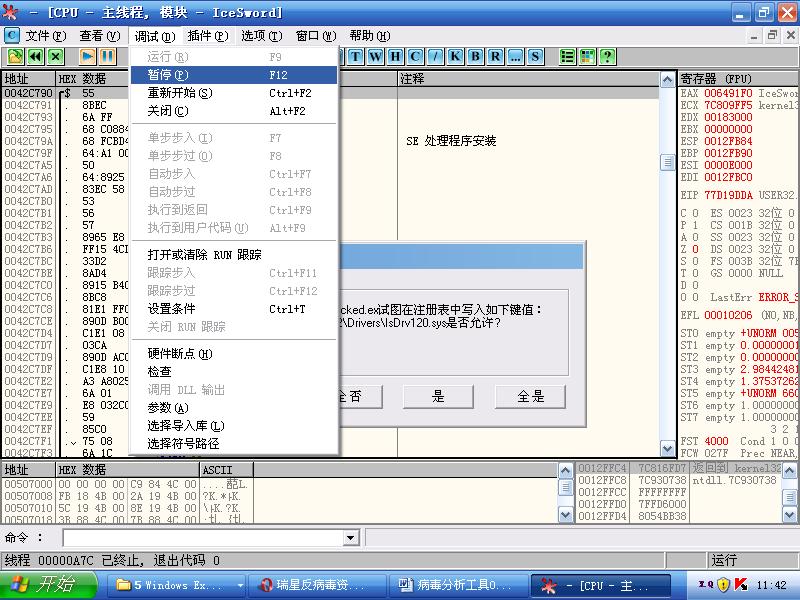
Task: Open the B (breakpoints) toolbar button
Action: pyautogui.click(x=475, y=57)
